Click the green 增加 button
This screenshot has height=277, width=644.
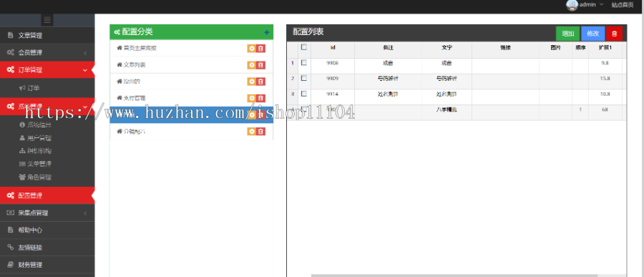(x=568, y=34)
